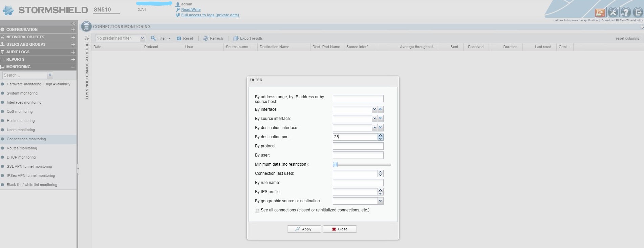Image resolution: width=644 pixels, height=248 pixels.
Task: Click the Connection last used field
Action: [x=355, y=173]
